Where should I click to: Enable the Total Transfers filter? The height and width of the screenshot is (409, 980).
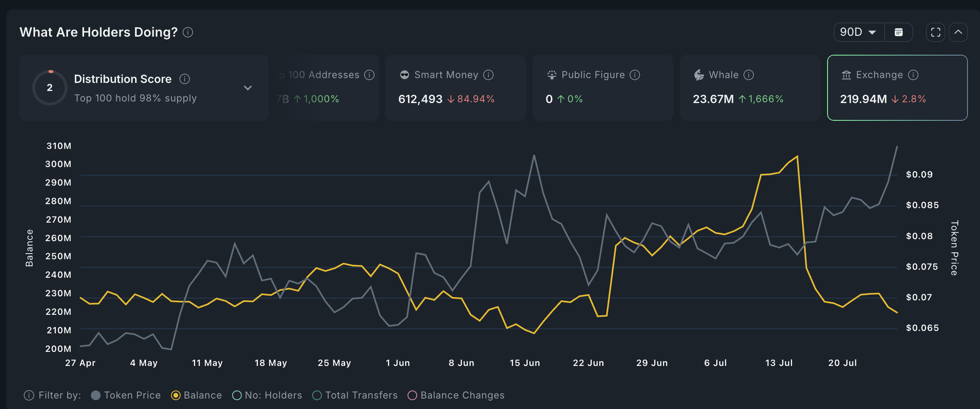click(317, 395)
